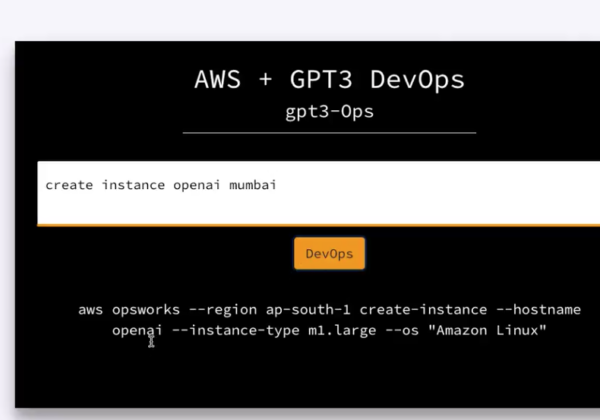The image size is (600, 420).
Task: Click the "gpt3-Ops" subtitle text
Action: click(x=329, y=112)
